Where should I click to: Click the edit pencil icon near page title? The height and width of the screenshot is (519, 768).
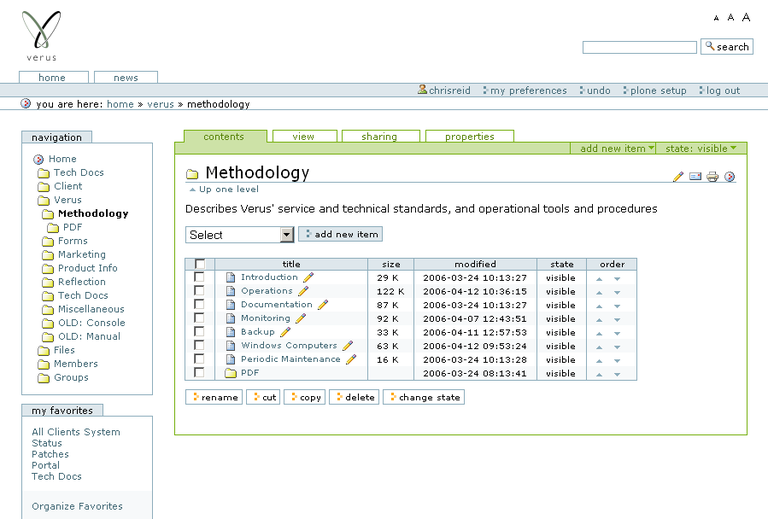click(678, 177)
